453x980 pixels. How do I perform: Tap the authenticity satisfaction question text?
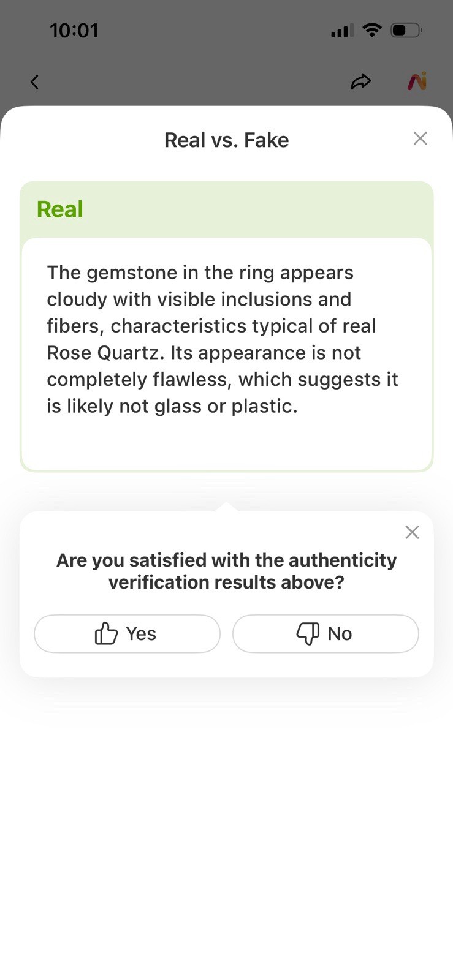(x=226, y=571)
